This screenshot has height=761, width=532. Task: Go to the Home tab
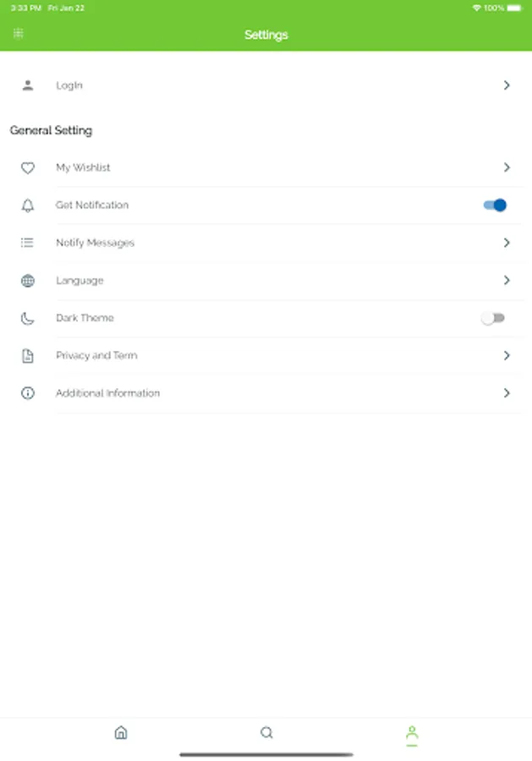coord(121,733)
